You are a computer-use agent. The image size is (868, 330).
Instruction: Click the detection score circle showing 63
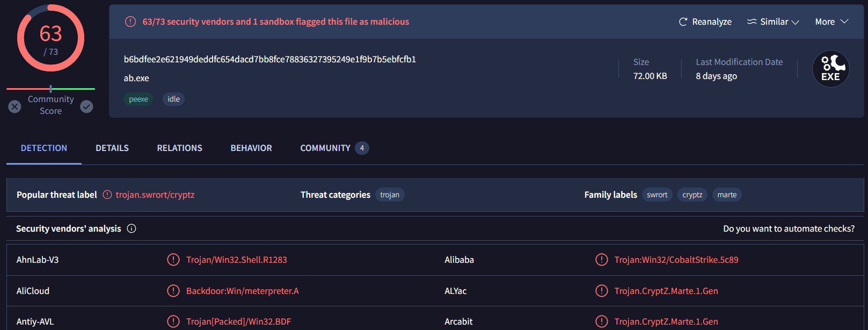51,38
